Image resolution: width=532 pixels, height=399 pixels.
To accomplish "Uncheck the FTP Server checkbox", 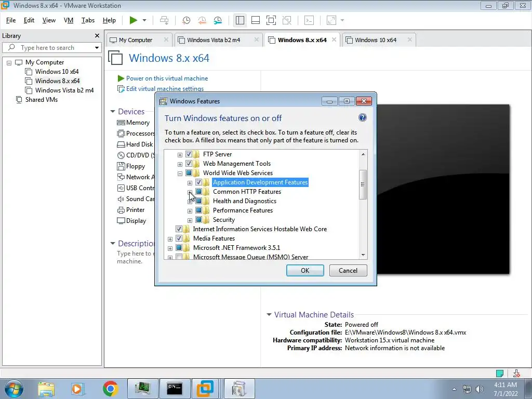I will click(x=189, y=154).
